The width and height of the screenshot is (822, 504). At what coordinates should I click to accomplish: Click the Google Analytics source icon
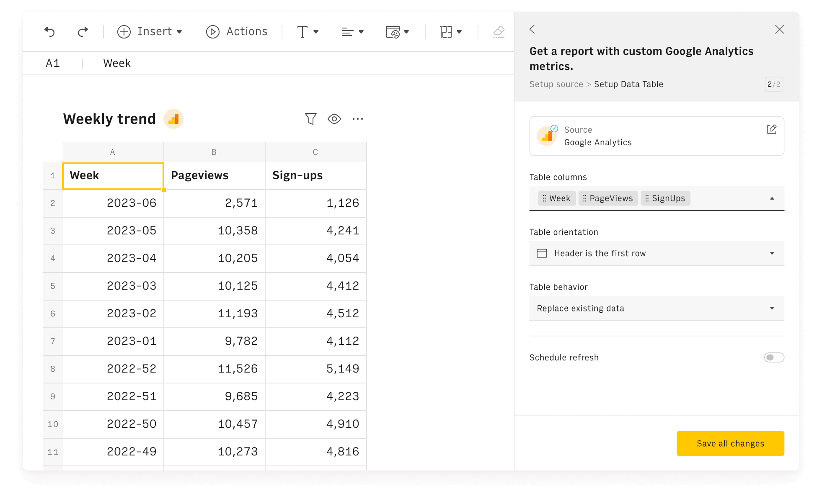(547, 135)
